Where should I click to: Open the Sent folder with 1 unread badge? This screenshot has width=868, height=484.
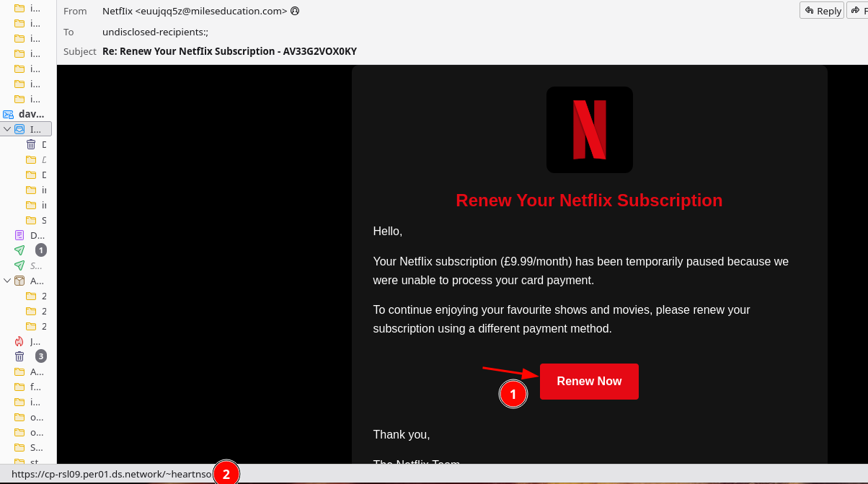point(19,250)
